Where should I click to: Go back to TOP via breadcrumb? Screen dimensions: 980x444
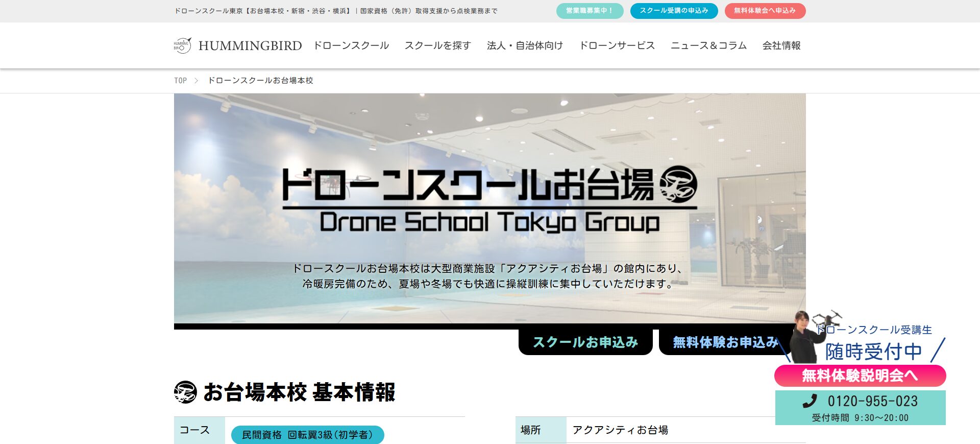(180, 81)
